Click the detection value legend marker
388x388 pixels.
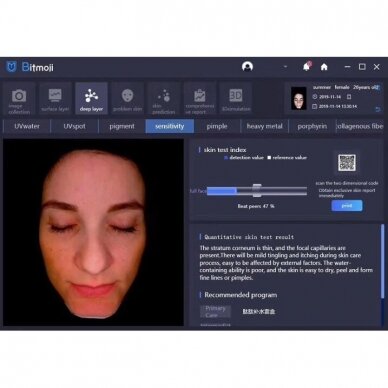[x=226, y=158]
